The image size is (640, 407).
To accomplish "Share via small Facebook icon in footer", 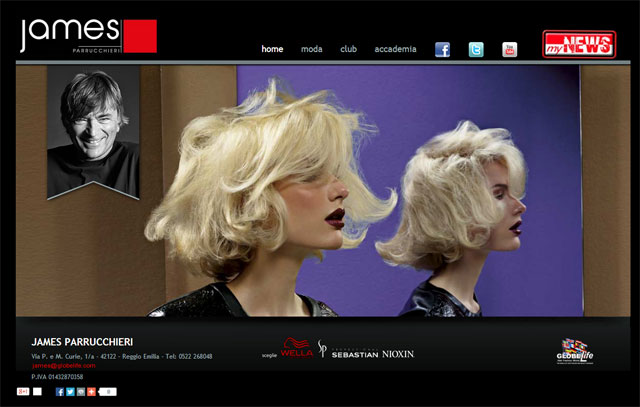I will click(x=60, y=392).
